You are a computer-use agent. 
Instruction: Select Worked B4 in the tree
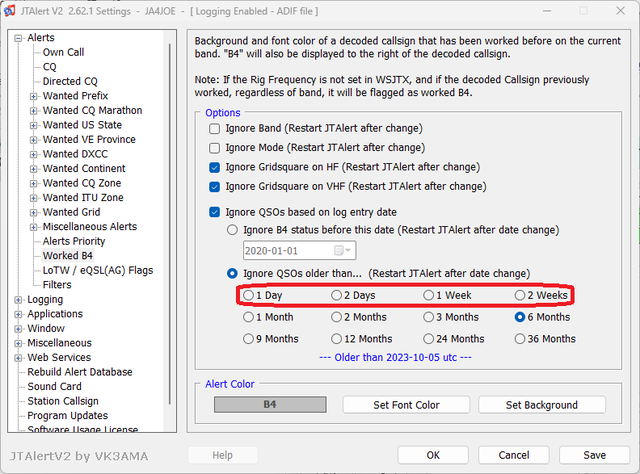(68, 256)
